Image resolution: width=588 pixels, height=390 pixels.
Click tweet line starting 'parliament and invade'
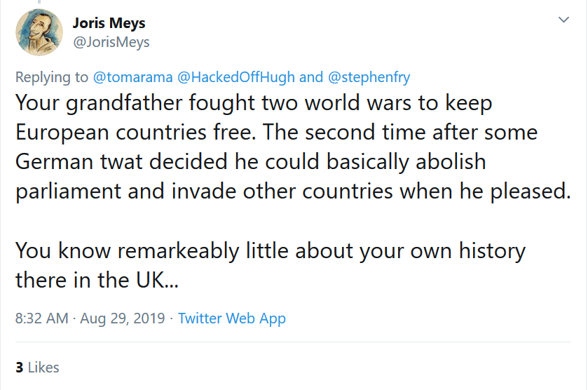(x=292, y=191)
